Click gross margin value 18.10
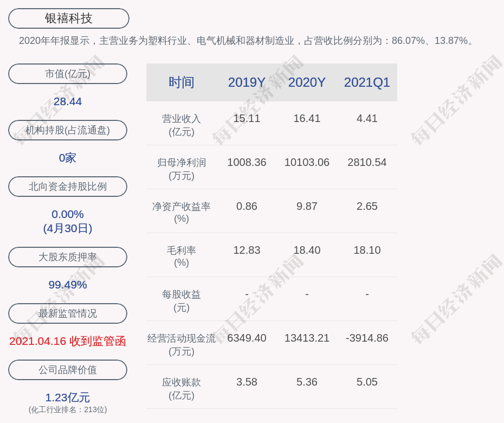Screen dimensions: 504x423 [367, 250]
